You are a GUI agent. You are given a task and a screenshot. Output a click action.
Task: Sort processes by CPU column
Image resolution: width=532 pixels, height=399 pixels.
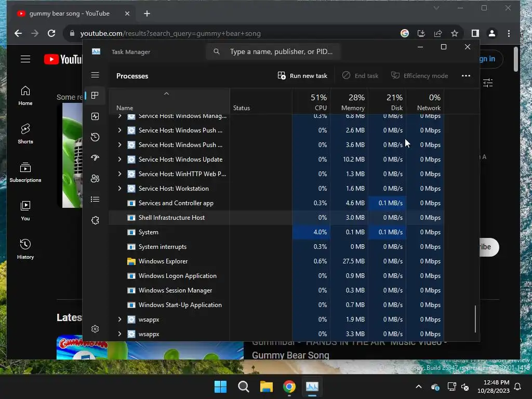[x=311, y=102]
